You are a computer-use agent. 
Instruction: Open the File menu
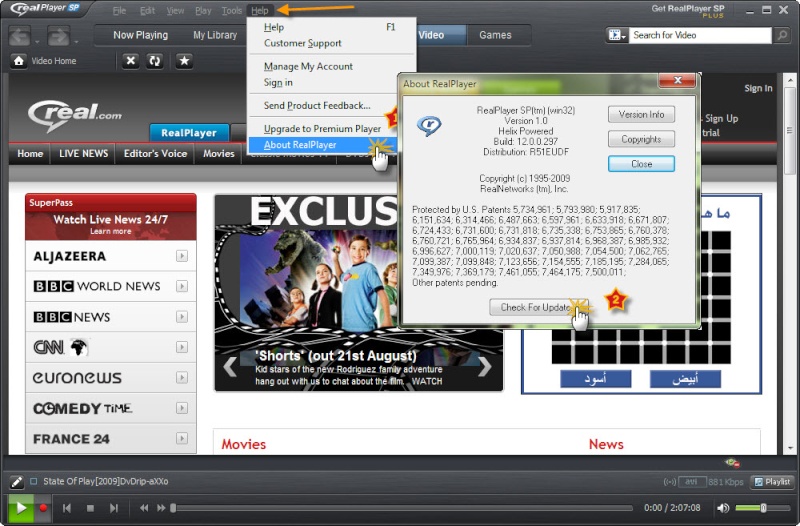click(x=119, y=11)
